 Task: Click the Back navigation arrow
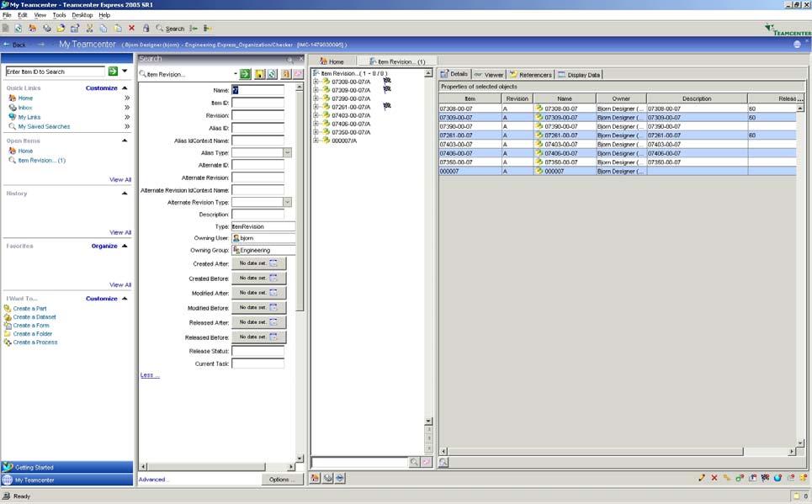pyautogui.click(x=14, y=45)
